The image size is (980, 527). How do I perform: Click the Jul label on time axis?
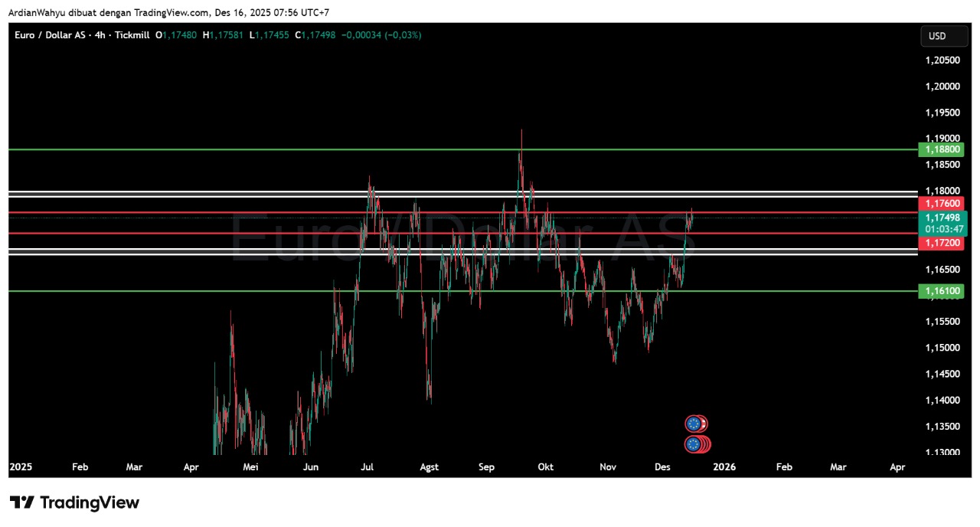367,466
